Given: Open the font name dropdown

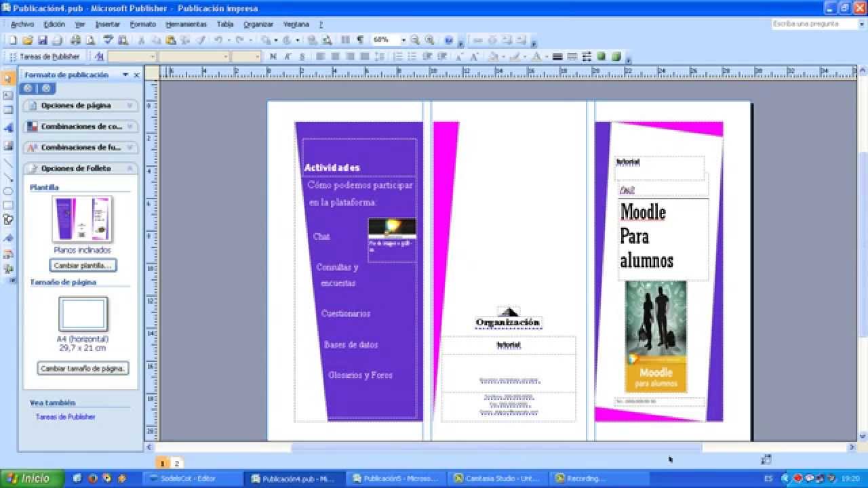Looking at the screenshot, I should [226, 56].
